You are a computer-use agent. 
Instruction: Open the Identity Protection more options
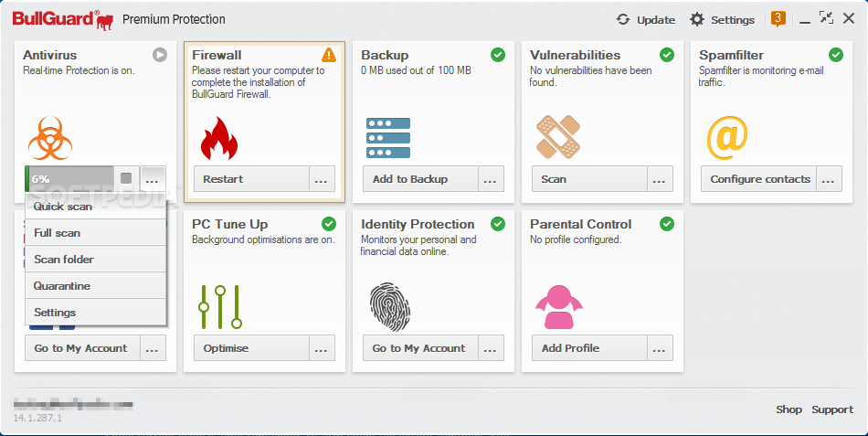pos(491,348)
